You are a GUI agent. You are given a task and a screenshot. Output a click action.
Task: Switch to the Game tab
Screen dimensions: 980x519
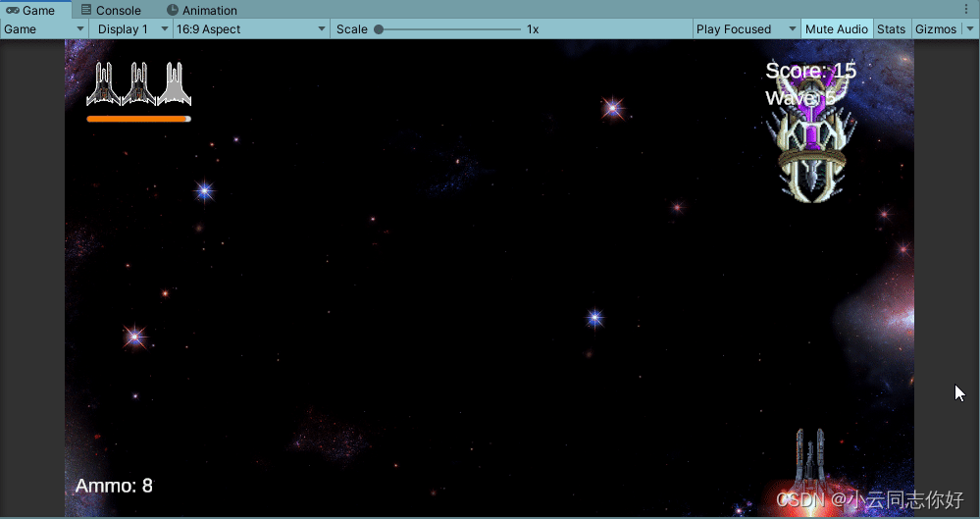pyautogui.click(x=35, y=10)
